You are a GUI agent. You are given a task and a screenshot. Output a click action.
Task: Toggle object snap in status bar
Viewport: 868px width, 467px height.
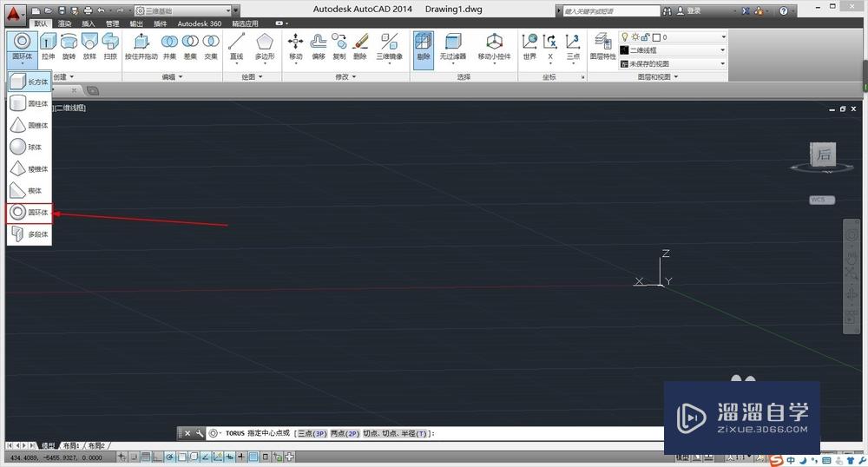pyautogui.click(x=181, y=457)
